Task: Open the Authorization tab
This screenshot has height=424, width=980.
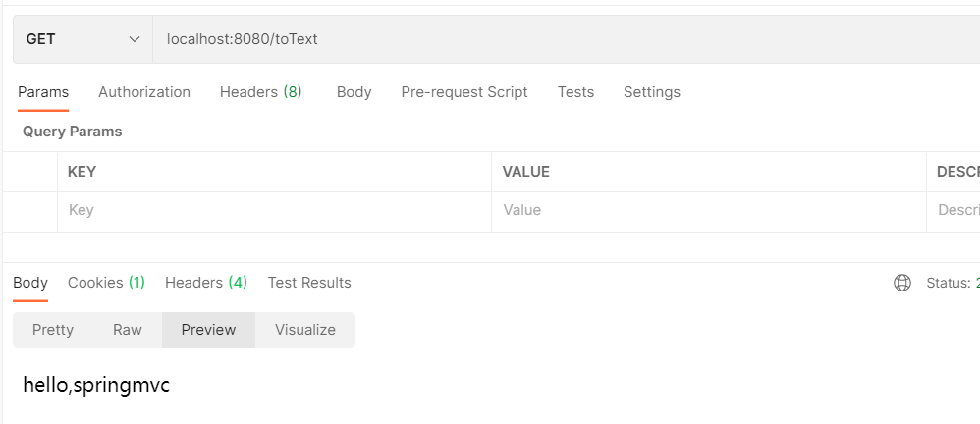Action: [144, 92]
